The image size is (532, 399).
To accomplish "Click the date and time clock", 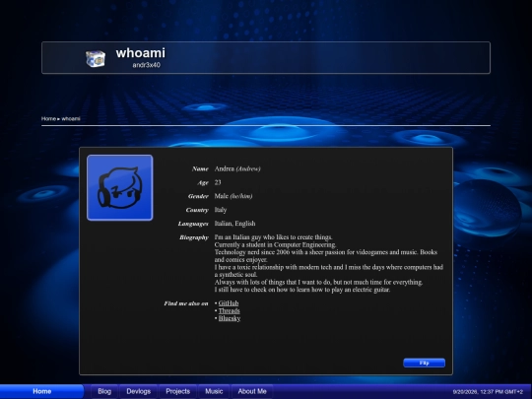I will coord(488,392).
